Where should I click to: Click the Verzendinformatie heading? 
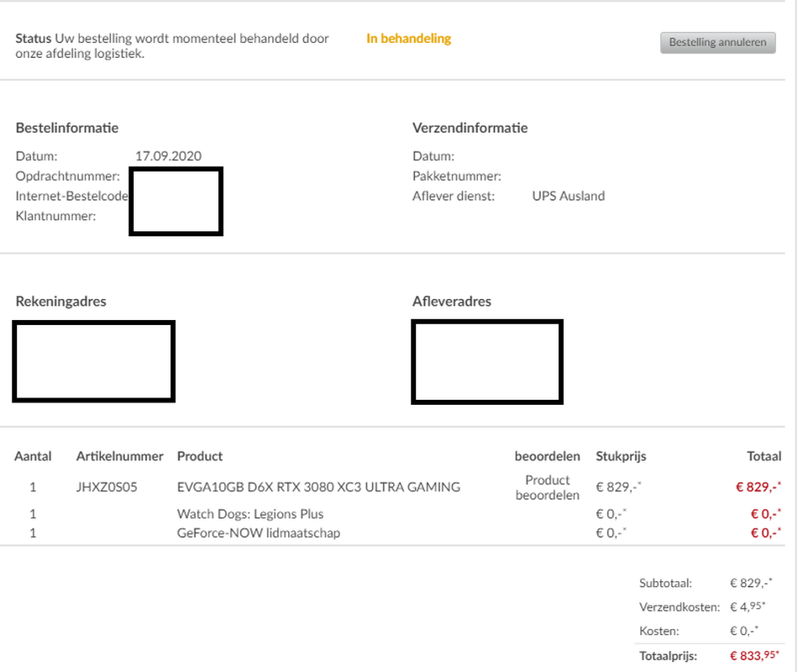pyautogui.click(x=470, y=128)
